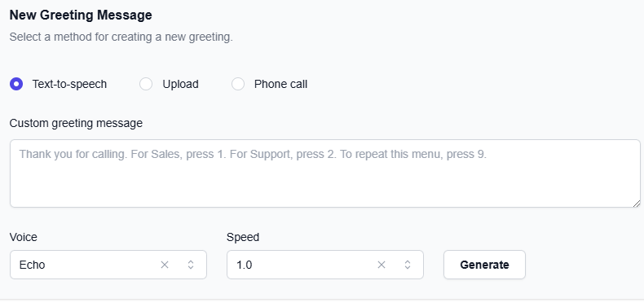Click the "New Greeting Message" heading
644x307 pixels.
pyautogui.click(x=81, y=15)
